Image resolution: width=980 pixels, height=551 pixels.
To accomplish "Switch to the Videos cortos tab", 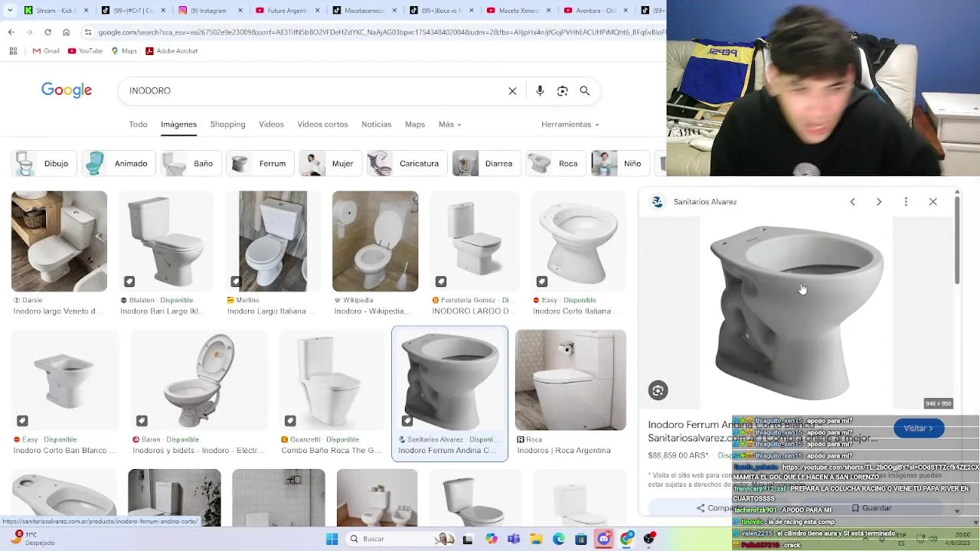I will pyautogui.click(x=322, y=125).
